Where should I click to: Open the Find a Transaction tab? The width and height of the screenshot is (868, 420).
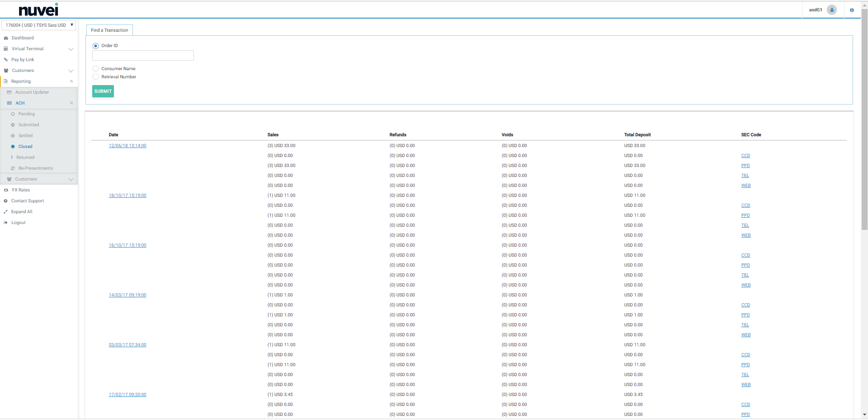[109, 30]
